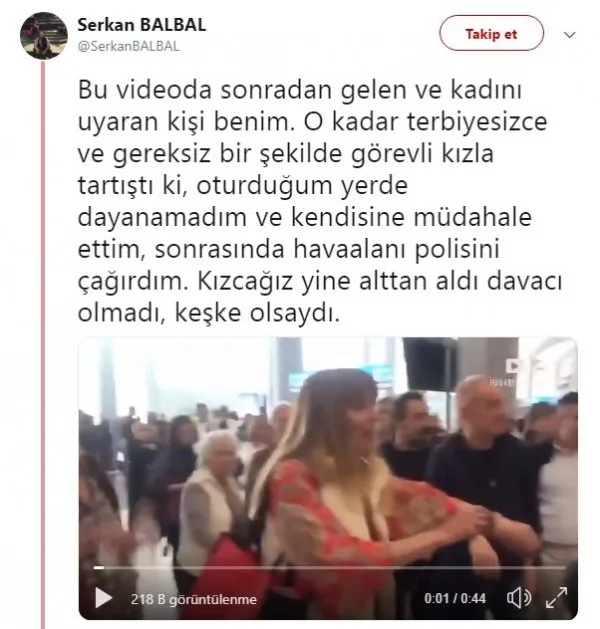Click the watermark logo in the video corner
This screenshot has height=629, width=600.
513,366
